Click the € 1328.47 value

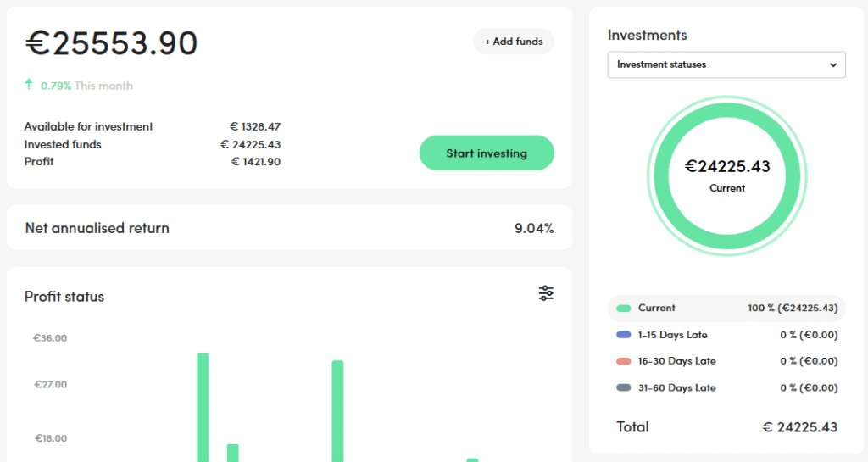click(x=255, y=126)
